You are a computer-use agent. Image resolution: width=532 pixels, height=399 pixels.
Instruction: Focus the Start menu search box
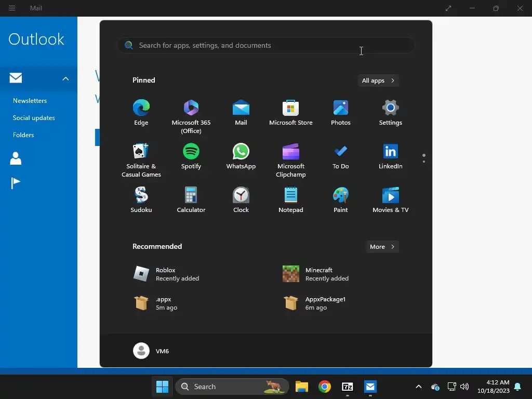coord(265,45)
